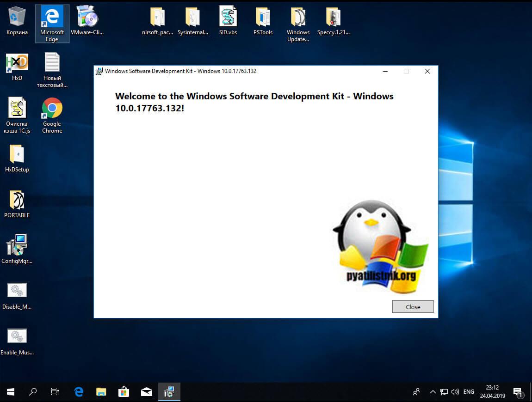Launch Edge from the taskbar
The image size is (532, 402).
(x=79, y=392)
